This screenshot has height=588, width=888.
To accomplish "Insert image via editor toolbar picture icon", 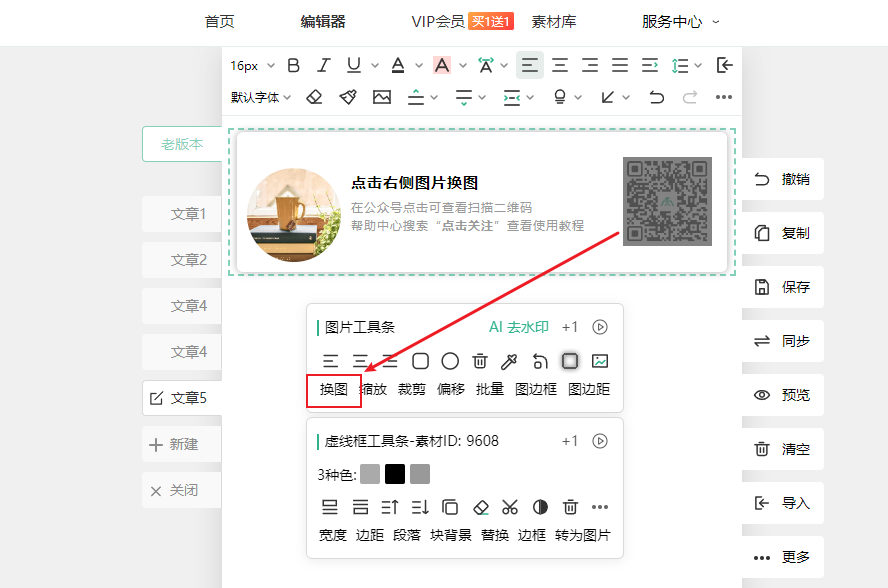I will (x=382, y=97).
